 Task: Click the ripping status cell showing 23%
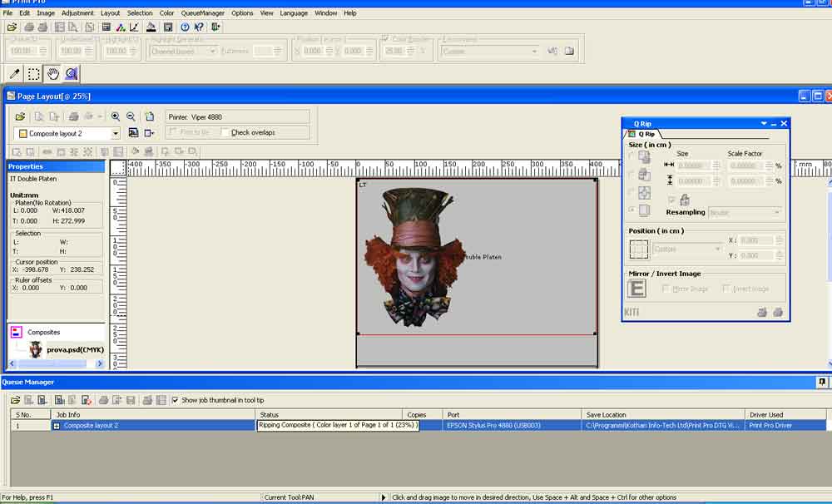[x=338, y=426]
